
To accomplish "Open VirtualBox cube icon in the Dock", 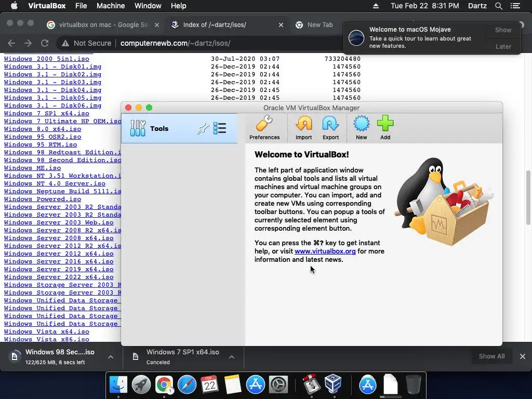I will (x=333, y=384).
